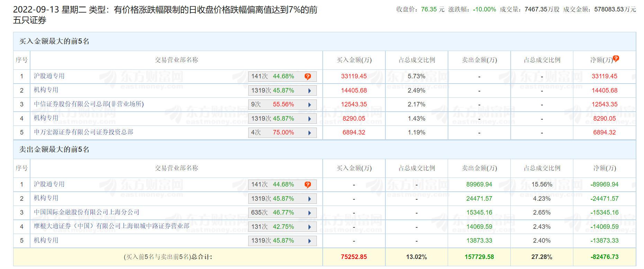Open 沪股通专用 link in buy table
Viewport: 644px width, 269px height.
(49, 76)
